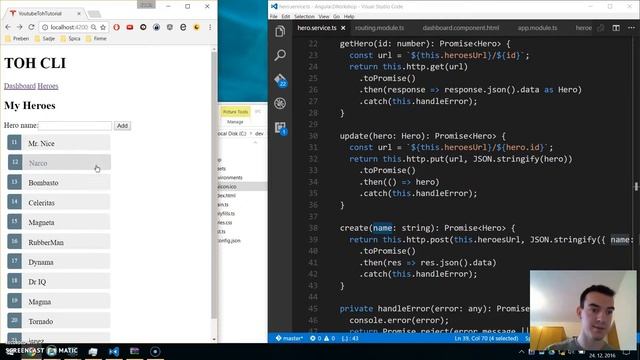Click the Visual Studio Code taskbar icon
640x360 pixels.
click(x=114, y=351)
